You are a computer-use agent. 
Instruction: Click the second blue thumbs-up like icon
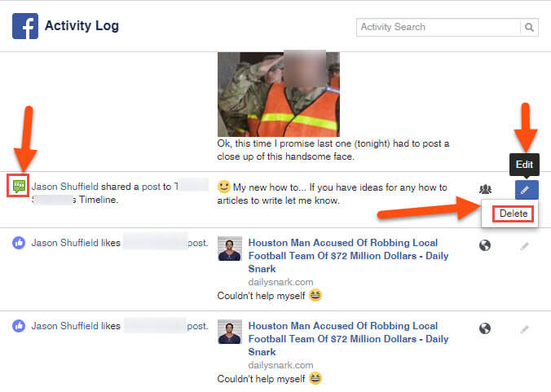click(x=19, y=326)
